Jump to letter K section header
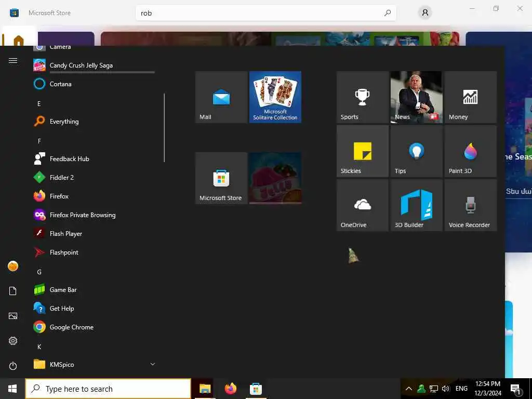The image size is (532, 399). tap(39, 347)
